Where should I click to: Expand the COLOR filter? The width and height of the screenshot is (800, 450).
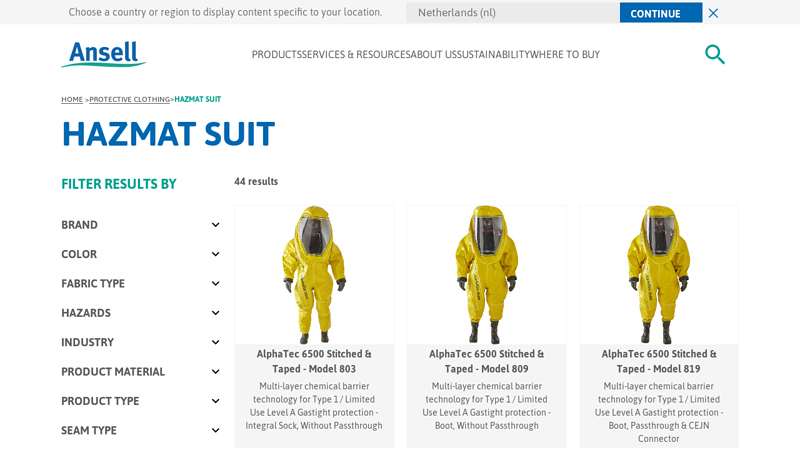click(140, 254)
